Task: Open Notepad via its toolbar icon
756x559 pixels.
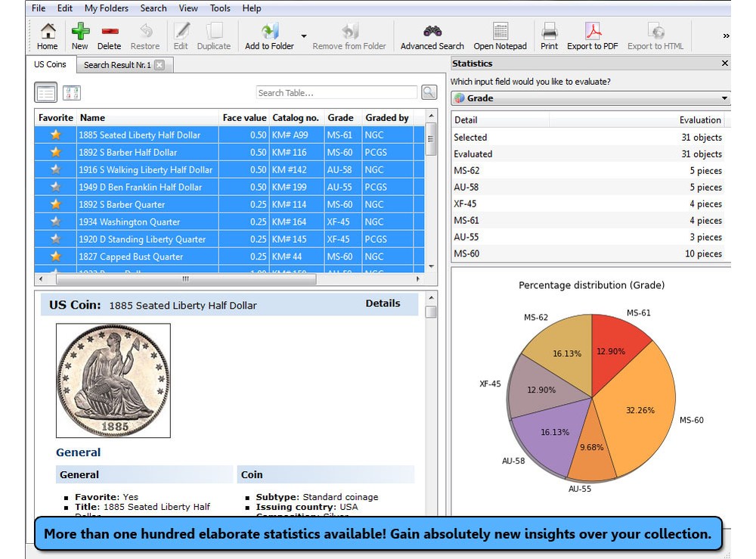Action: (500, 31)
